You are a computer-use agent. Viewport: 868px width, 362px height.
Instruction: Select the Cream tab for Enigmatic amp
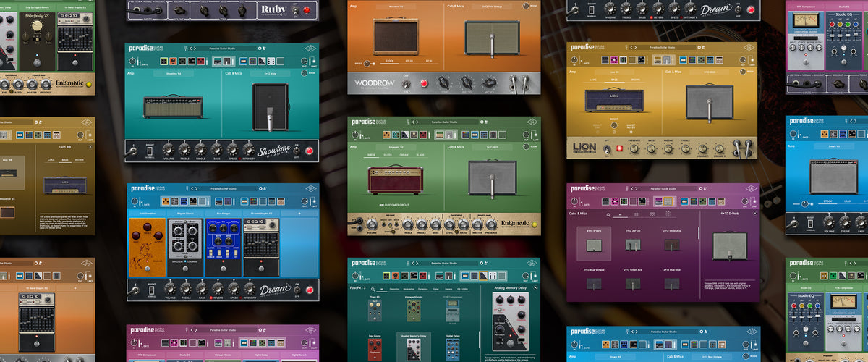point(404,155)
